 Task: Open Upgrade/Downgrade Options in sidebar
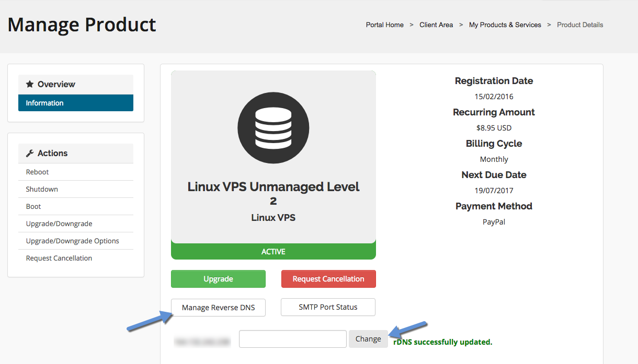[x=73, y=241]
